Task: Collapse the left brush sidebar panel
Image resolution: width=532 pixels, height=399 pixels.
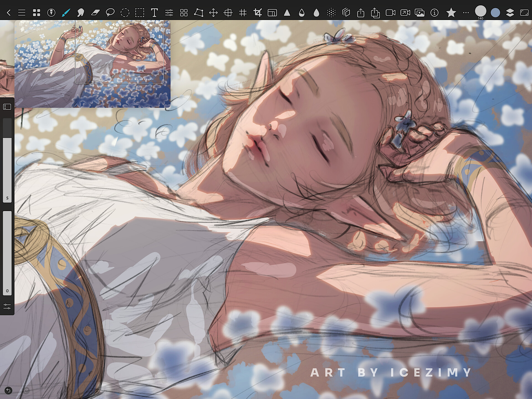Action: click(7, 107)
